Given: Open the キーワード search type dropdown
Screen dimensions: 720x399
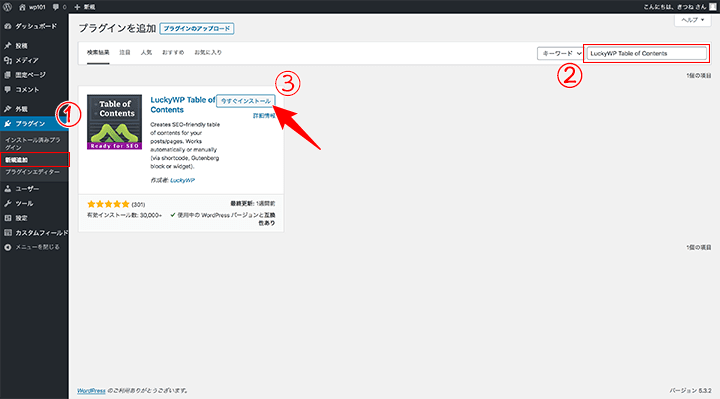Looking at the screenshot, I should point(560,53).
